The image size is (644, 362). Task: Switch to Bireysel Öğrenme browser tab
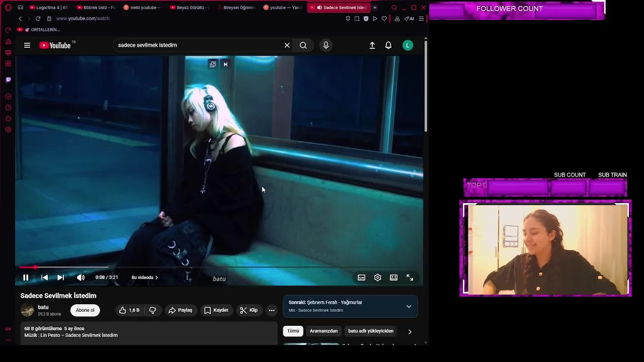[236, 8]
